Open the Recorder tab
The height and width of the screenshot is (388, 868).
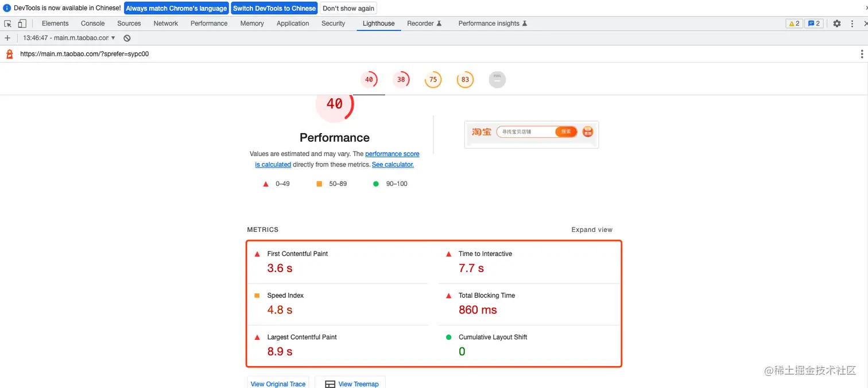424,24
